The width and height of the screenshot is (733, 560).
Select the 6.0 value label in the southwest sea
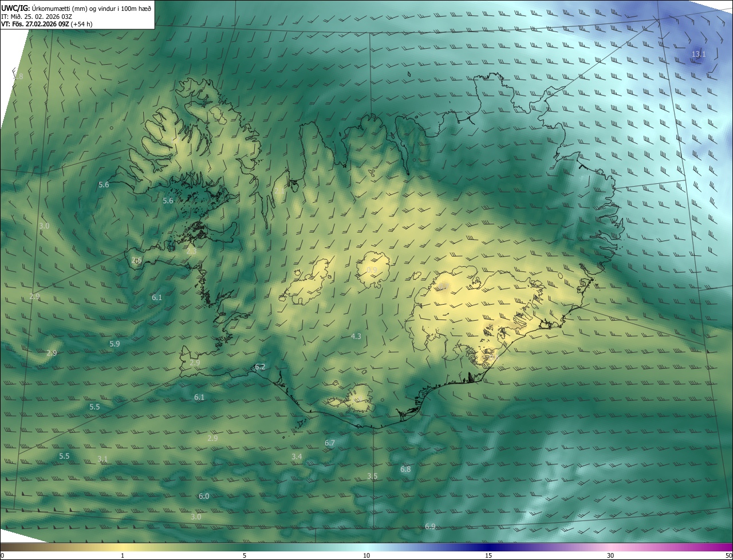(204, 496)
